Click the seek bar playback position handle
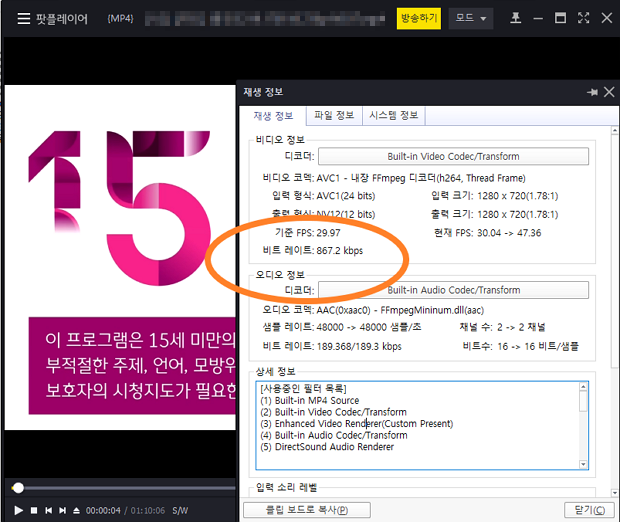The image size is (620, 522). click(x=18, y=488)
